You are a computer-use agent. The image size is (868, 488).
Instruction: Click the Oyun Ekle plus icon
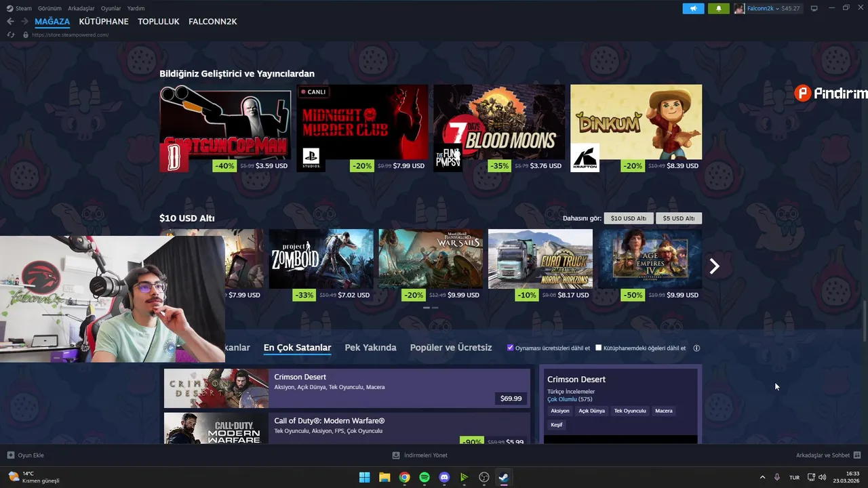coord(10,455)
